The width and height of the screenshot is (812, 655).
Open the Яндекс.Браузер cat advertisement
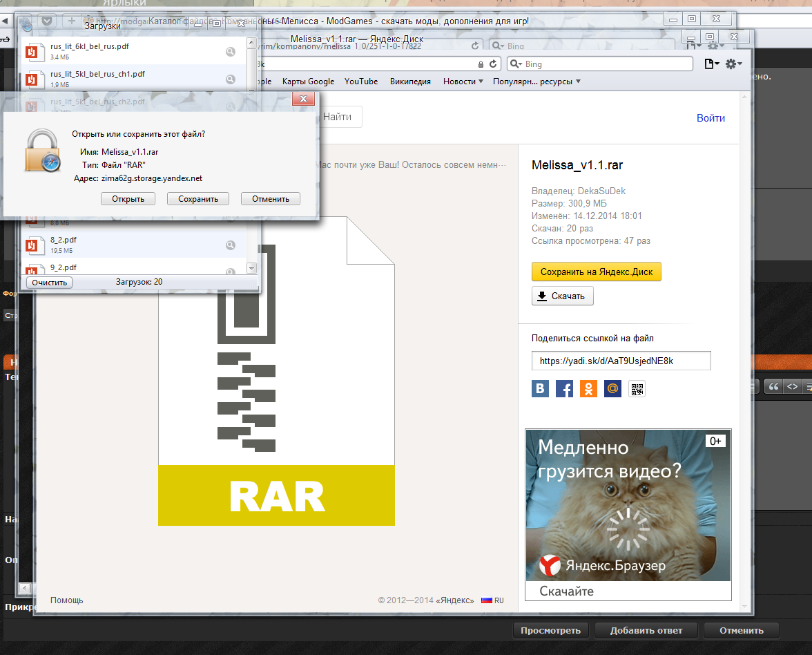point(628,505)
